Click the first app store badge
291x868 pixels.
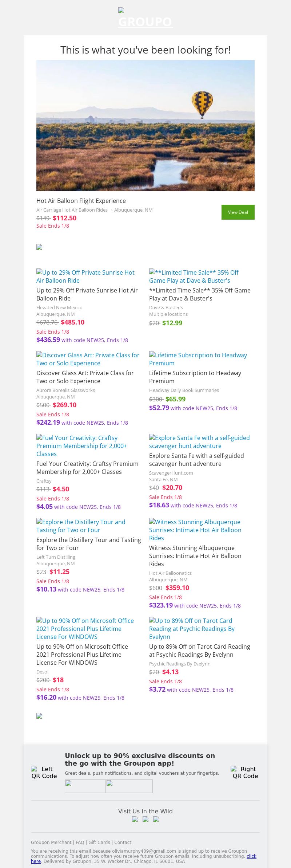(85, 786)
